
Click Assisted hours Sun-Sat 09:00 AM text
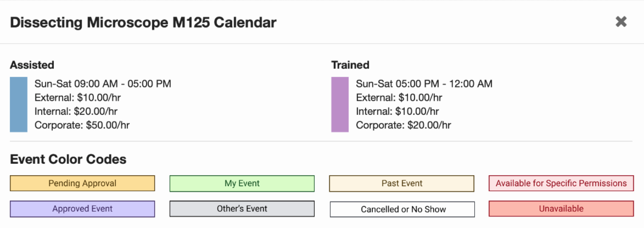103,84
